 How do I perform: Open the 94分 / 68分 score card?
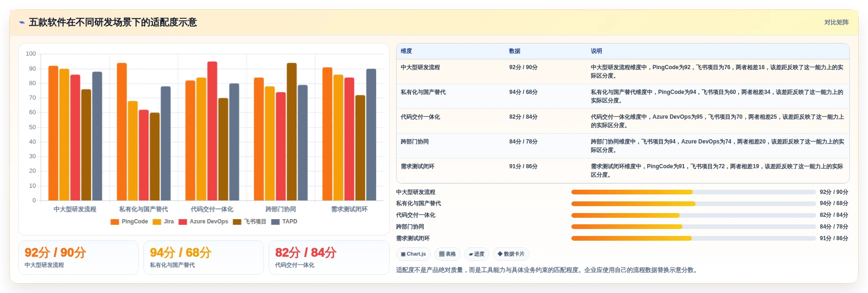[204, 257]
